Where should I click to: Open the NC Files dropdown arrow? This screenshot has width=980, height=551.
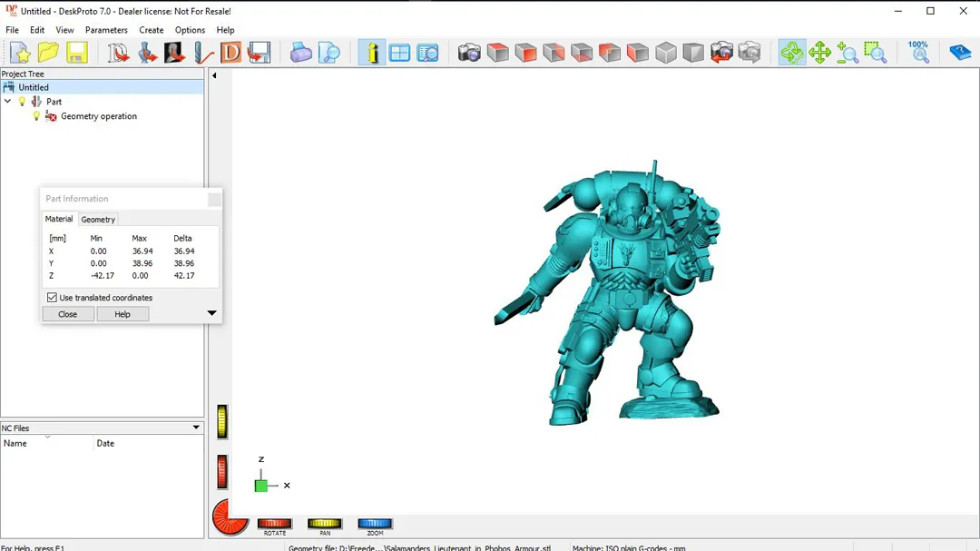(196, 428)
